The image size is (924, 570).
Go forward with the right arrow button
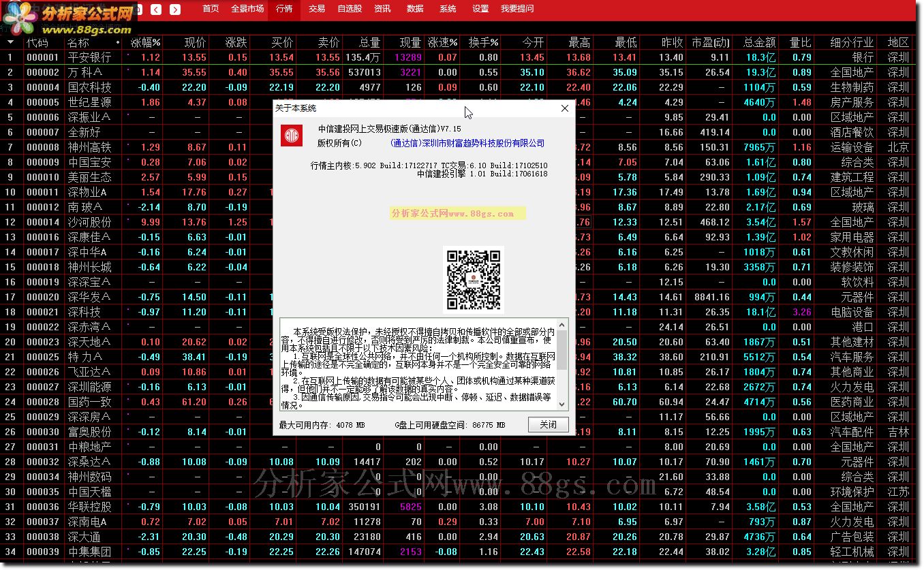point(175,10)
